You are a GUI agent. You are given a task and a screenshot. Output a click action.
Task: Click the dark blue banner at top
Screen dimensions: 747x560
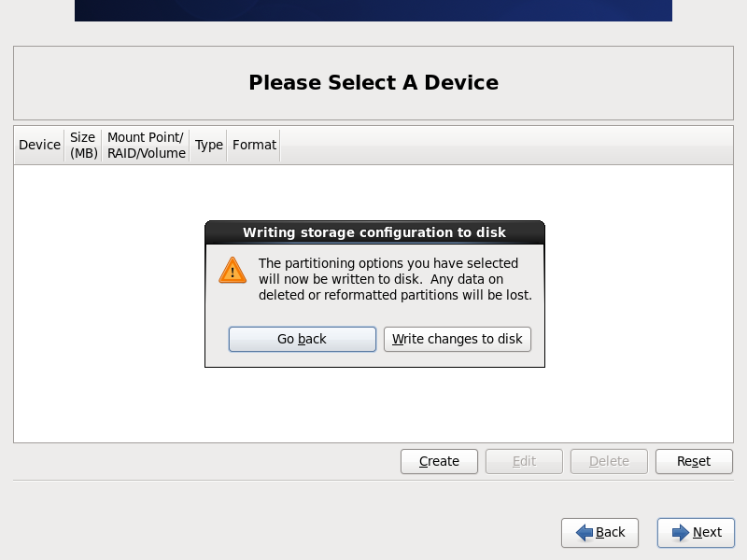pos(373,10)
